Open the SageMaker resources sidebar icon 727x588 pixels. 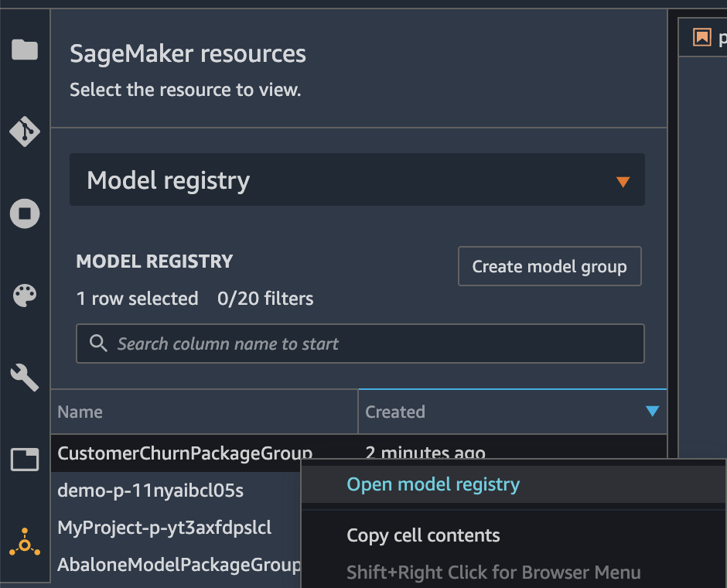click(25, 542)
